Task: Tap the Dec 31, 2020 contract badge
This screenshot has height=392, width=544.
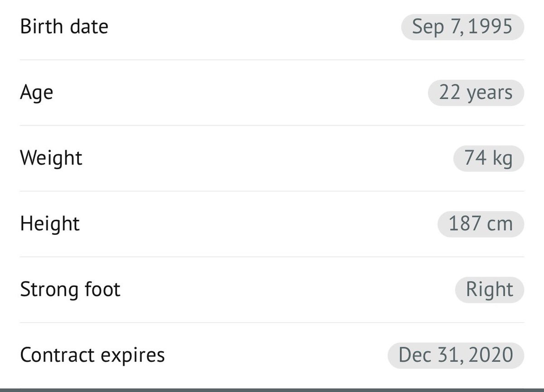Action: 456,355
